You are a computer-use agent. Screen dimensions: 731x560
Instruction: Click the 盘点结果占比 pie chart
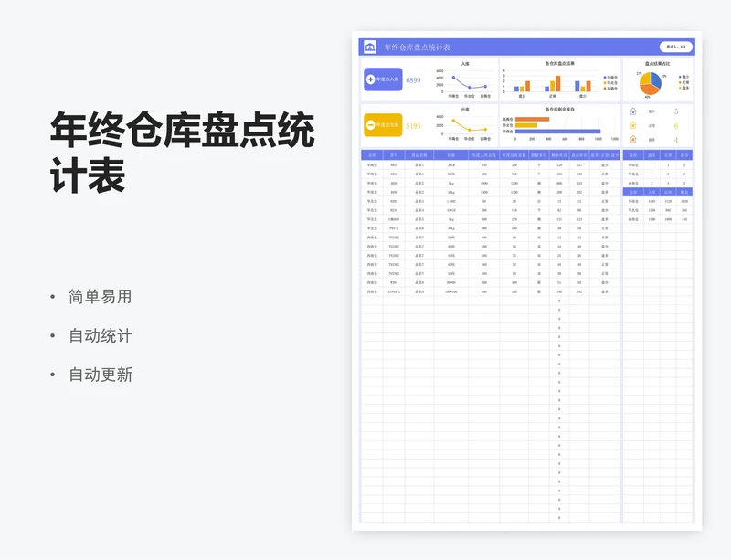tap(651, 83)
